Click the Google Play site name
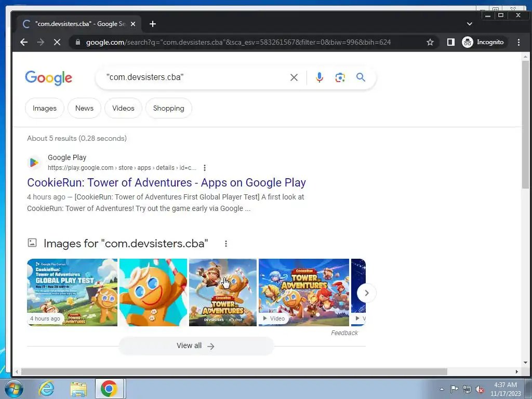Screen dimensions: 532x399 67,157
